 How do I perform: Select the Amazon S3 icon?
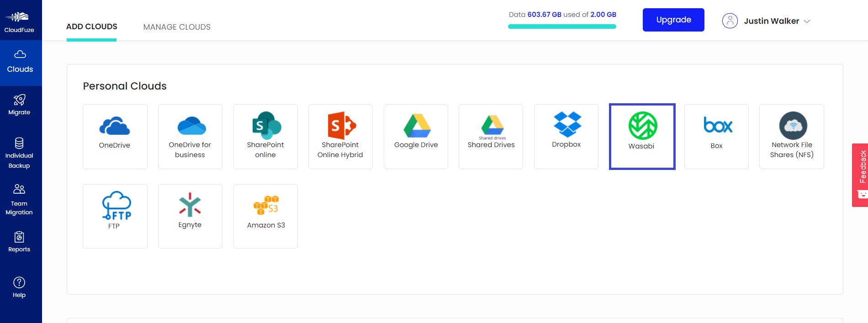pyautogui.click(x=266, y=206)
